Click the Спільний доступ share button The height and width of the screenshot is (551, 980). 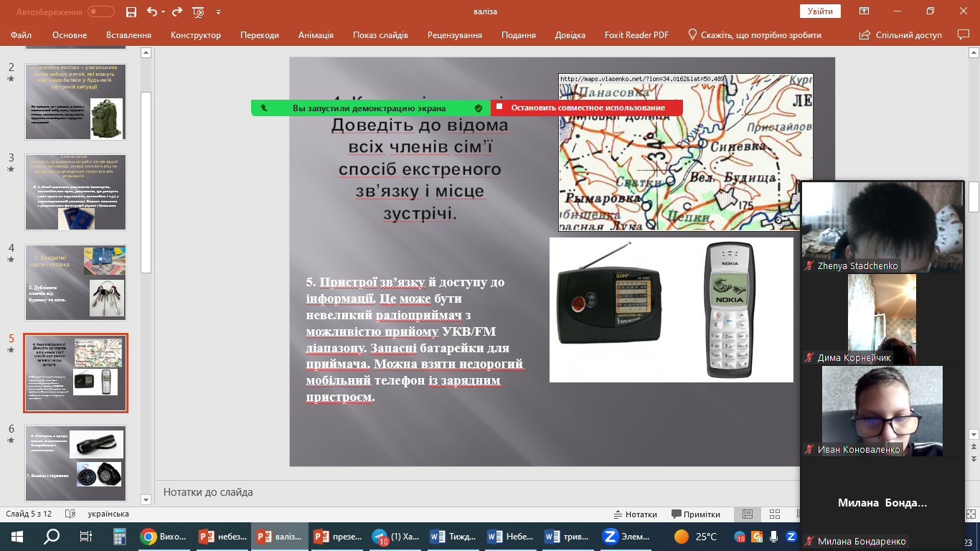pyautogui.click(x=901, y=34)
